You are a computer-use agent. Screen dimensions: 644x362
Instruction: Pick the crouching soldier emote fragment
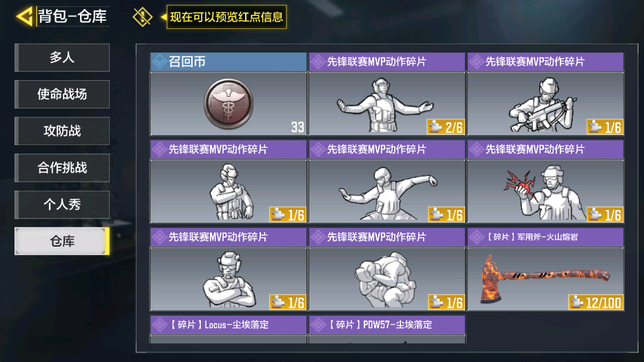pyautogui.click(x=387, y=269)
